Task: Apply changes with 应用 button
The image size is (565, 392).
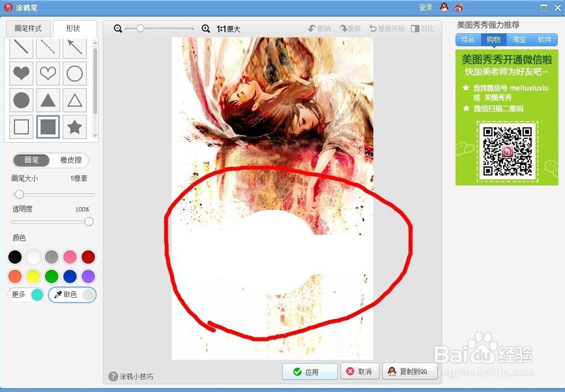Action: (310, 372)
